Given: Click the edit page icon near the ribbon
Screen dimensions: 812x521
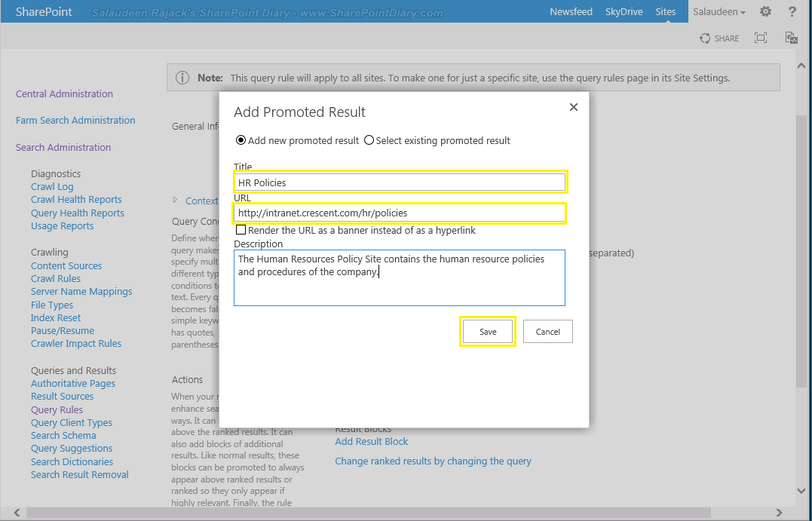Looking at the screenshot, I should click(x=790, y=38).
